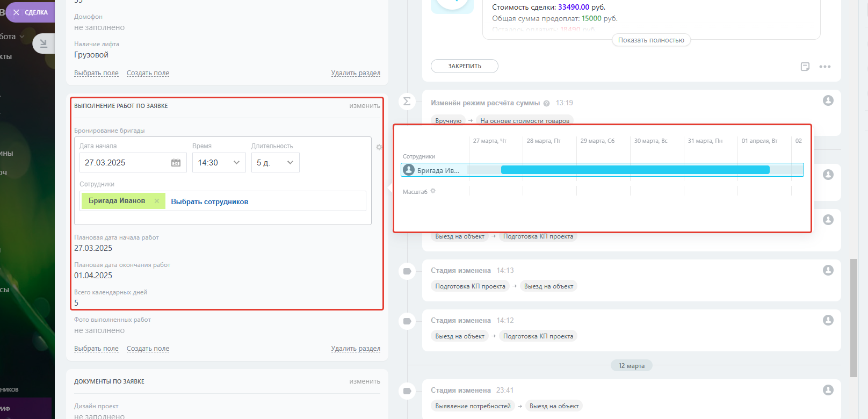Screen dimensions: 868x419
Task: Click the 'Выбрать сотрудников' link
Action: [209, 202]
